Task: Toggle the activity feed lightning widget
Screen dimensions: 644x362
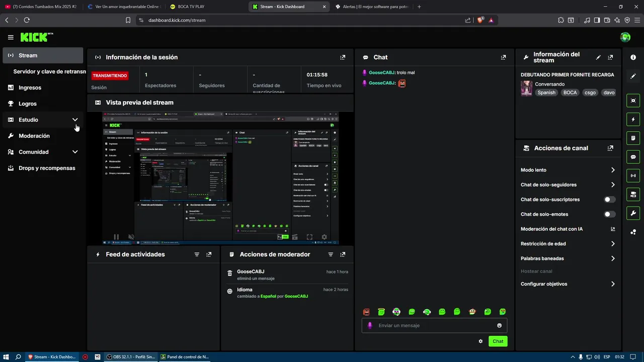Action: [x=633, y=120]
